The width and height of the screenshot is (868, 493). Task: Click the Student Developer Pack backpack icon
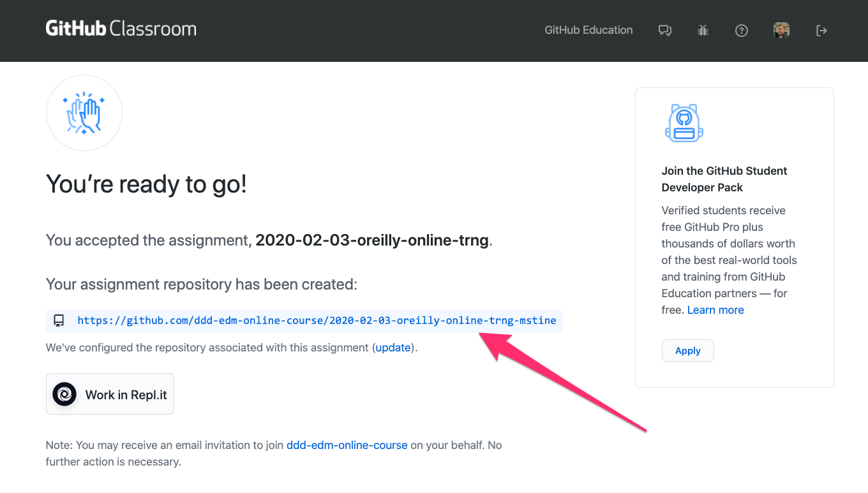coord(684,123)
